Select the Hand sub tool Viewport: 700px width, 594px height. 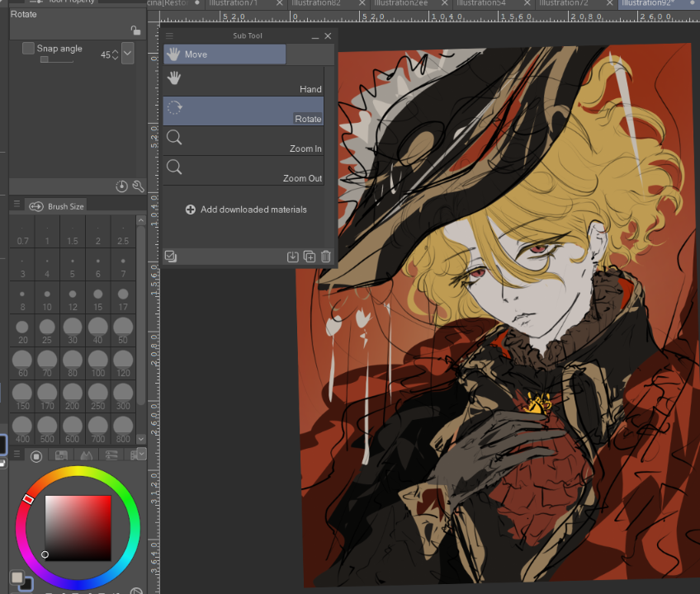[244, 81]
